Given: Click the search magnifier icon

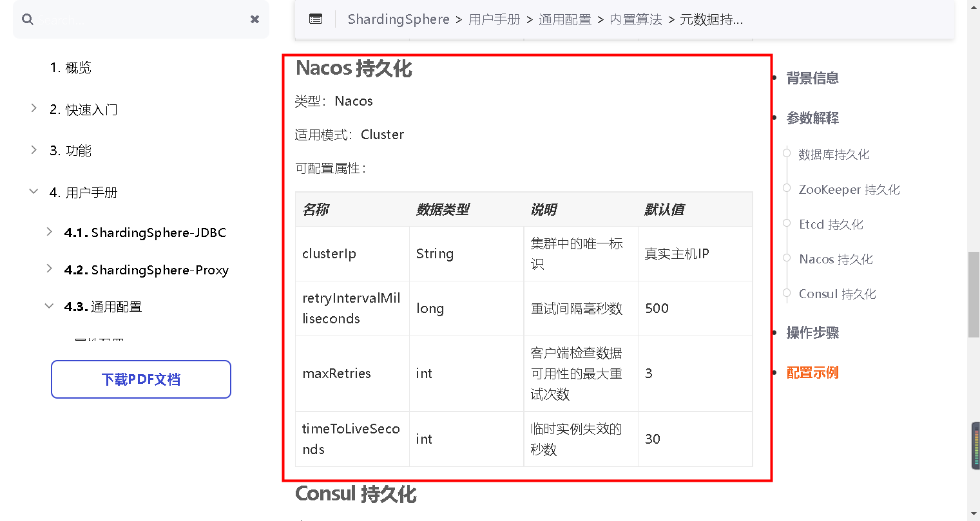Looking at the screenshot, I should point(28,20).
